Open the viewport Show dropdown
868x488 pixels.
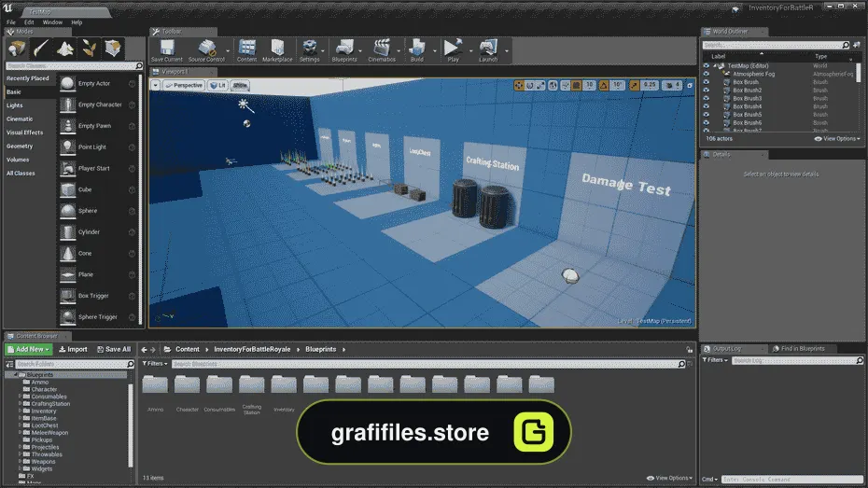240,85
